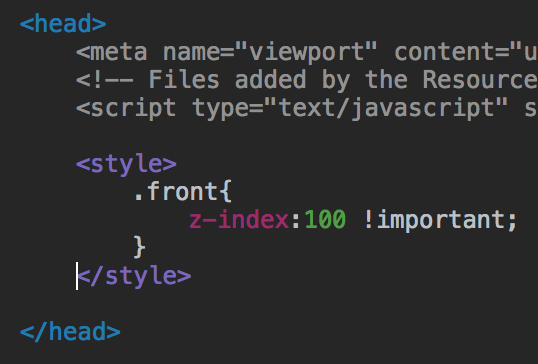This screenshot has width=538, height=364.
Task: Click the opening head tag
Action: (x=63, y=24)
